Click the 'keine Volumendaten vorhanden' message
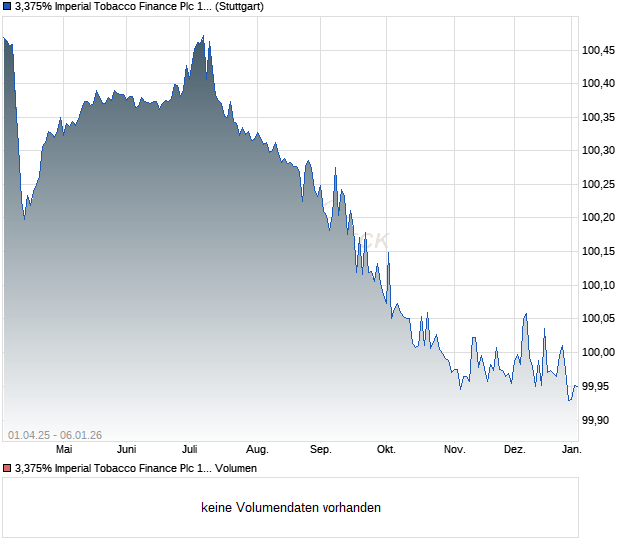 [291, 507]
